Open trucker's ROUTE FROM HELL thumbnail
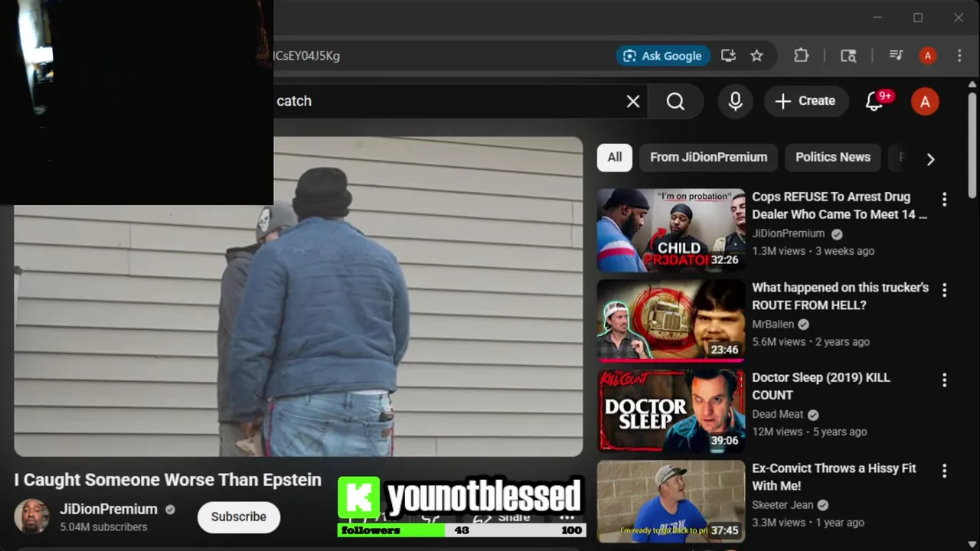The image size is (980, 551). click(x=671, y=320)
